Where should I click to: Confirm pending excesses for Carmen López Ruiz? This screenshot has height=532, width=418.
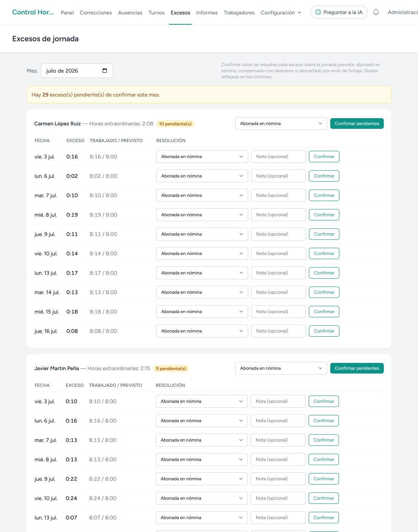tap(357, 123)
